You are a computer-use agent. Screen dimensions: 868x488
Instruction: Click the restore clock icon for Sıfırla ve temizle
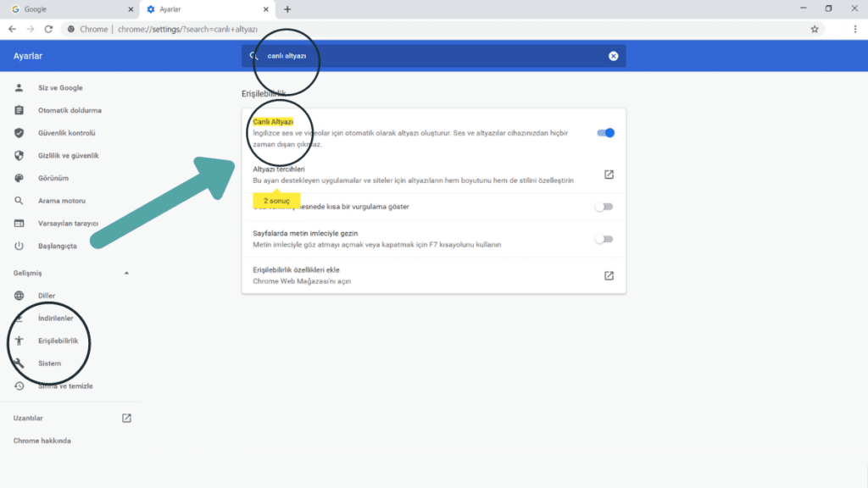[x=19, y=386]
